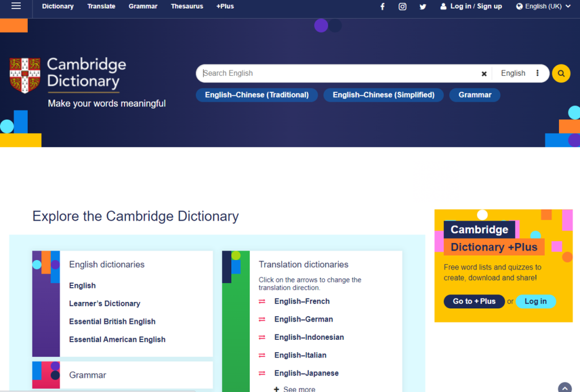Open the Twitter icon link
Viewport: 580px width, 392px height.
click(x=423, y=7)
